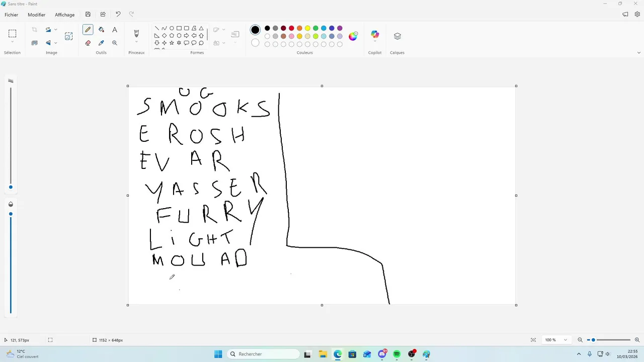This screenshot has height=362, width=644.
Task: Click the Zoom out minus icon
Action: coord(580,340)
